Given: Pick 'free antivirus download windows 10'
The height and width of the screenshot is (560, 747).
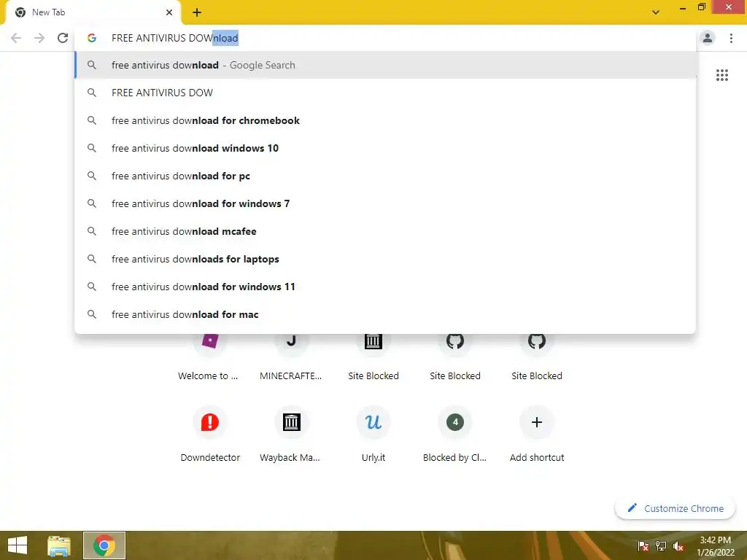Looking at the screenshot, I should coord(385,148).
